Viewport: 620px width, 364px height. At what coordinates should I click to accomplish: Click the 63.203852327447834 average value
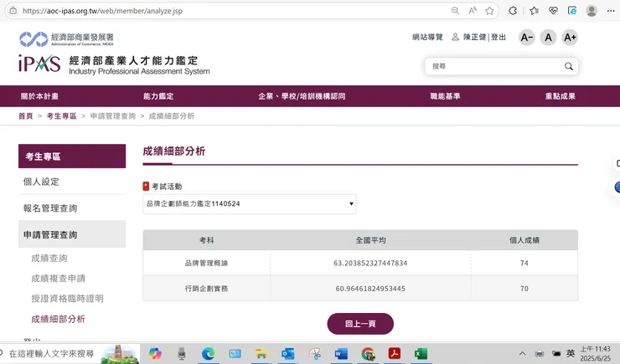[x=370, y=263]
